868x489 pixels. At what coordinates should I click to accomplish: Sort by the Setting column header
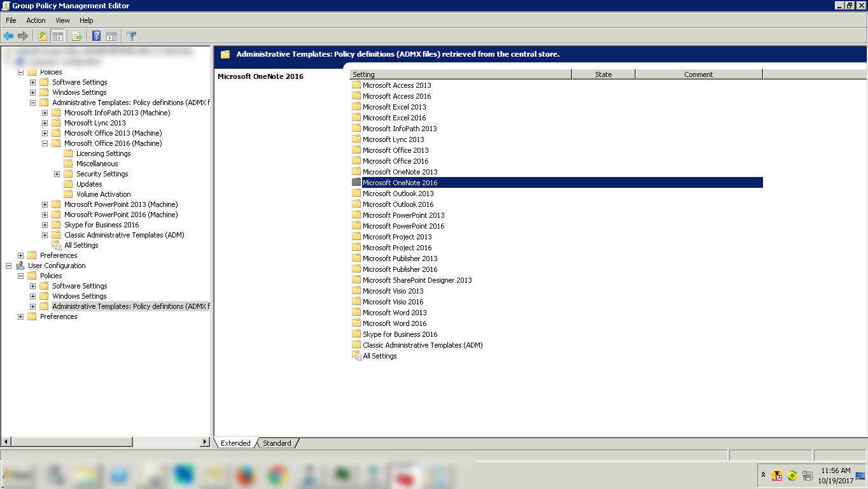tap(461, 74)
